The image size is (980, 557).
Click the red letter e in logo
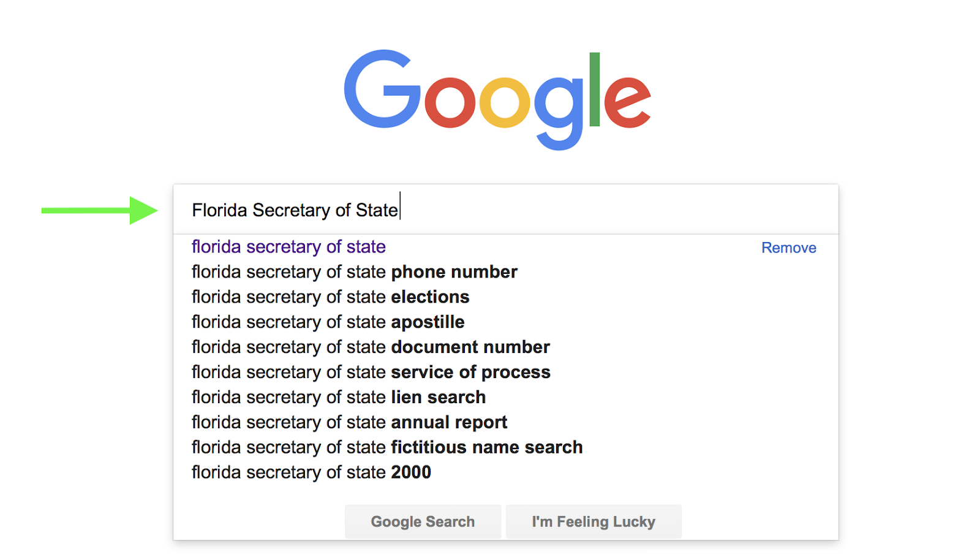pos(627,101)
